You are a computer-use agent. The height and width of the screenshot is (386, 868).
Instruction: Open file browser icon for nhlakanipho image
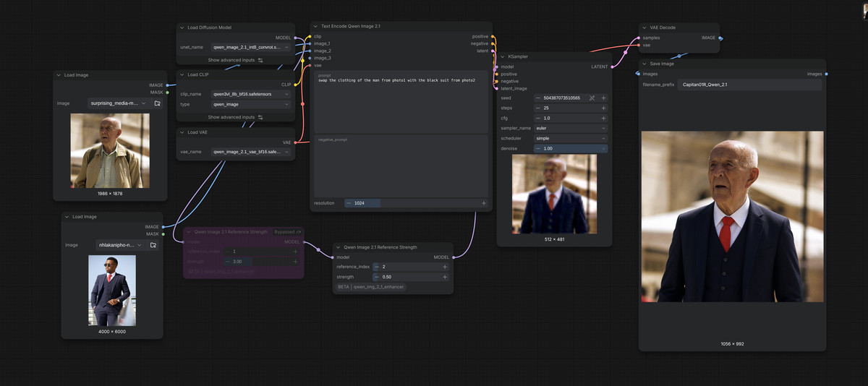click(153, 245)
